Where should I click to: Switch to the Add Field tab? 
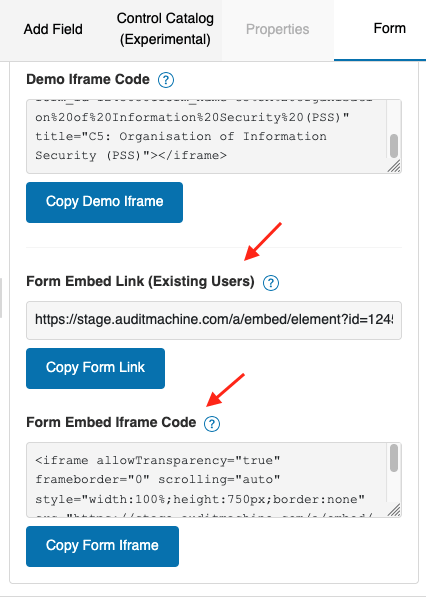tap(53, 29)
